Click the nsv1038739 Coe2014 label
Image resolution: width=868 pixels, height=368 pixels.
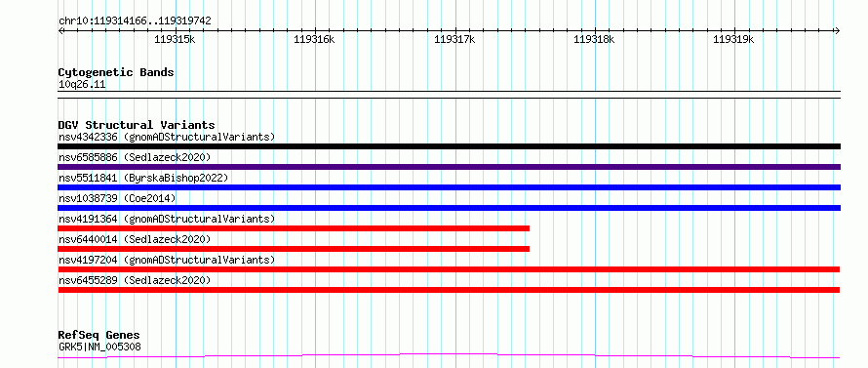click(x=117, y=198)
